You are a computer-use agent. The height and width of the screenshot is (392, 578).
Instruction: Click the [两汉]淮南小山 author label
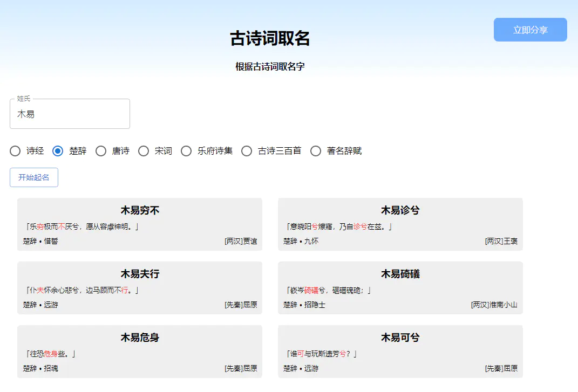pos(494,305)
